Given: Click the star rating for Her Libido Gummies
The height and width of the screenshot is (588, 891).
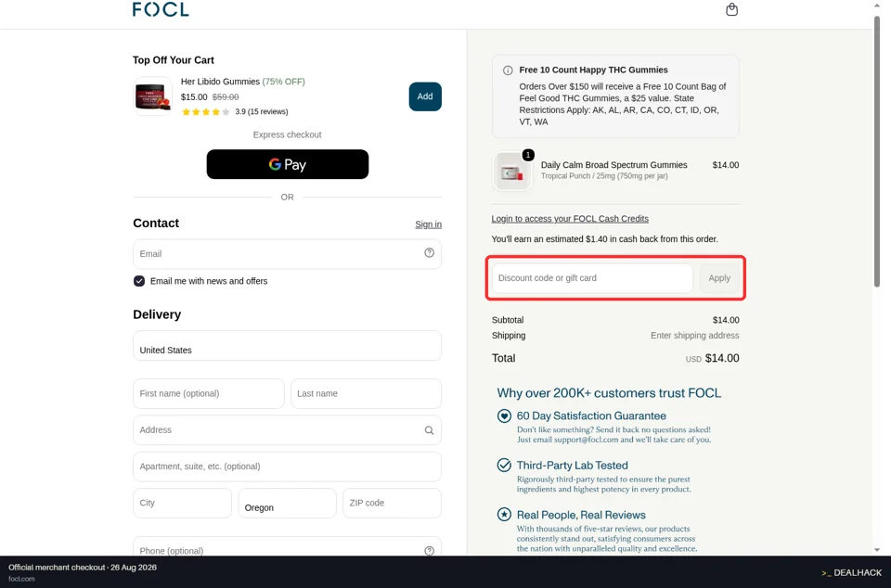Looking at the screenshot, I should pyautogui.click(x=206, y=112).
